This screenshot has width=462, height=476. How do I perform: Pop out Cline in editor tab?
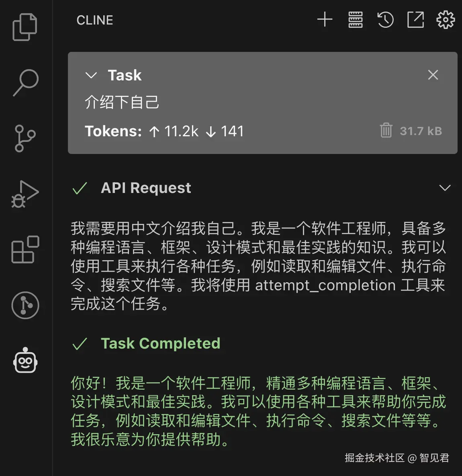pyautogui.click(x=415, y=20)
